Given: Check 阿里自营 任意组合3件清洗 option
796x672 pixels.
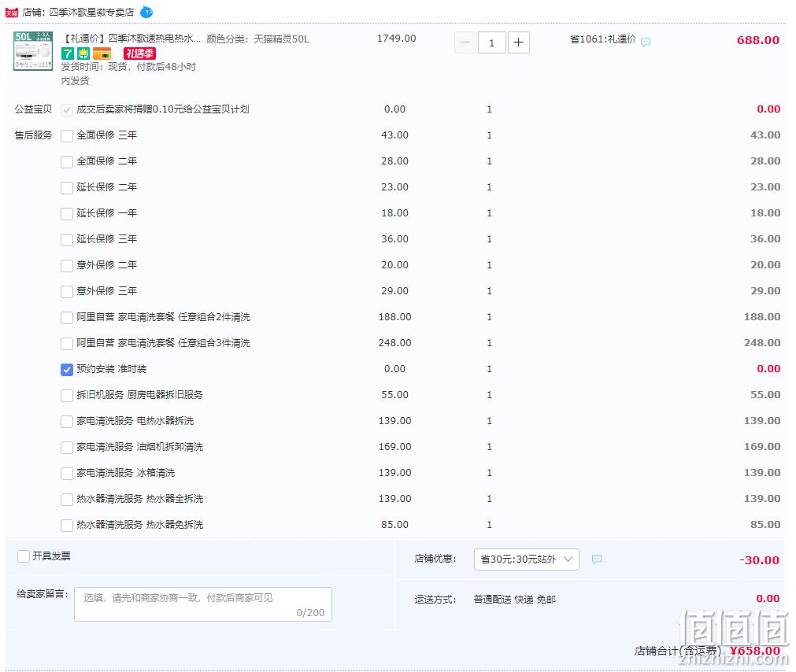Looking at the screenshot, I should (x=66, y=343).
